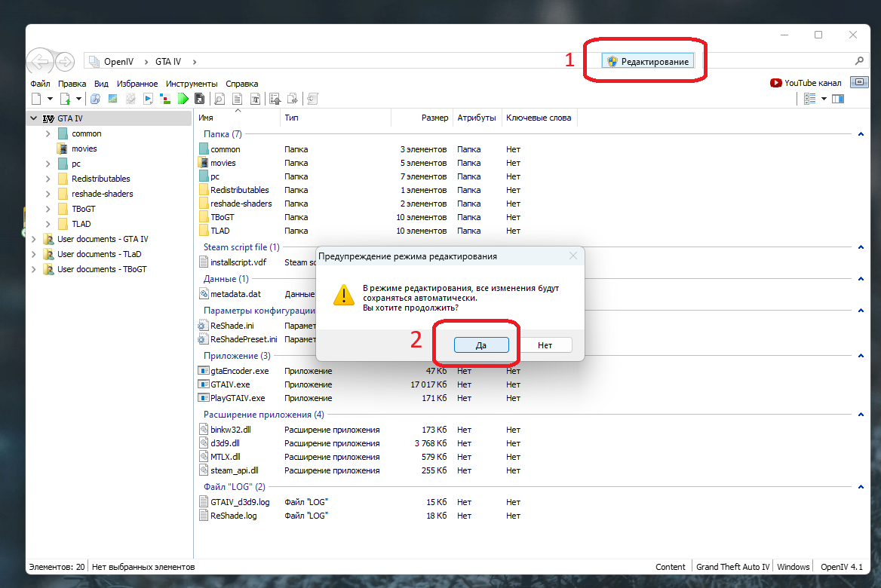Image resolution: width=881 pixels, height=588 pixels.
Task: Click the grey magnifier page search icon
Action: point(219,99)
